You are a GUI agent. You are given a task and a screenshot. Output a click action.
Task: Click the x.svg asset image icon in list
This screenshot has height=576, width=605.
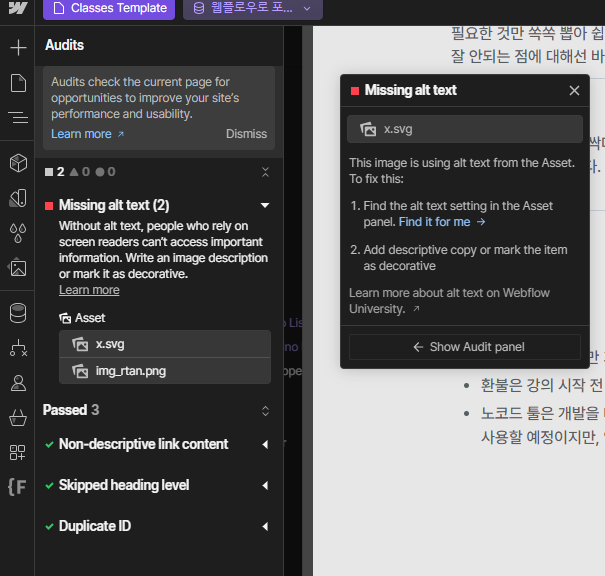(80, 344)
